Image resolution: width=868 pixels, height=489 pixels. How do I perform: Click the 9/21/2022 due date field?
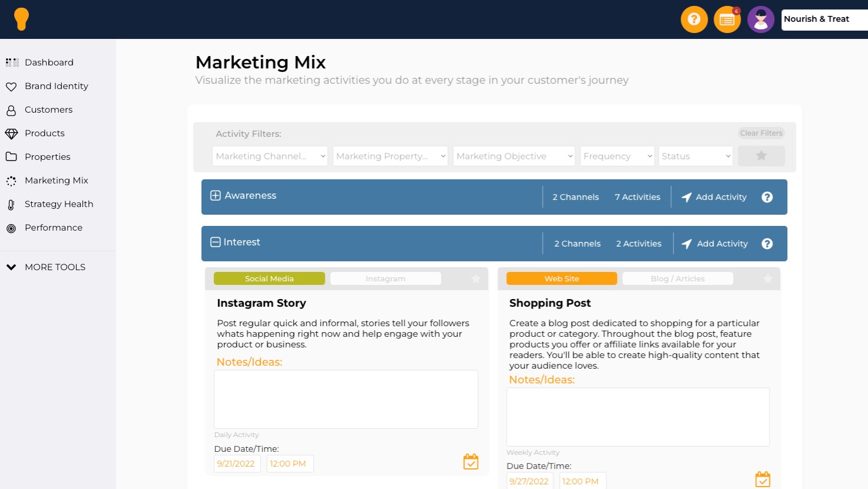(237, 464)
